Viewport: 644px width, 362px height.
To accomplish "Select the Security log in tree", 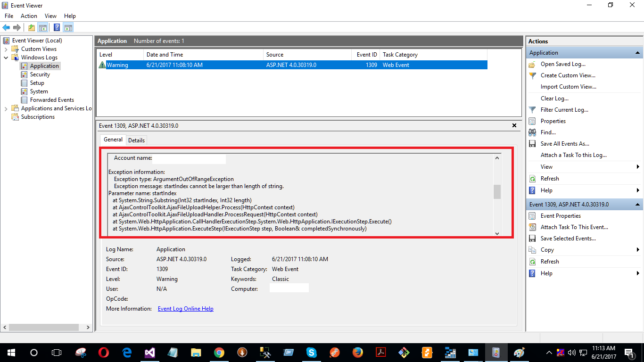I will pos(40,74).
